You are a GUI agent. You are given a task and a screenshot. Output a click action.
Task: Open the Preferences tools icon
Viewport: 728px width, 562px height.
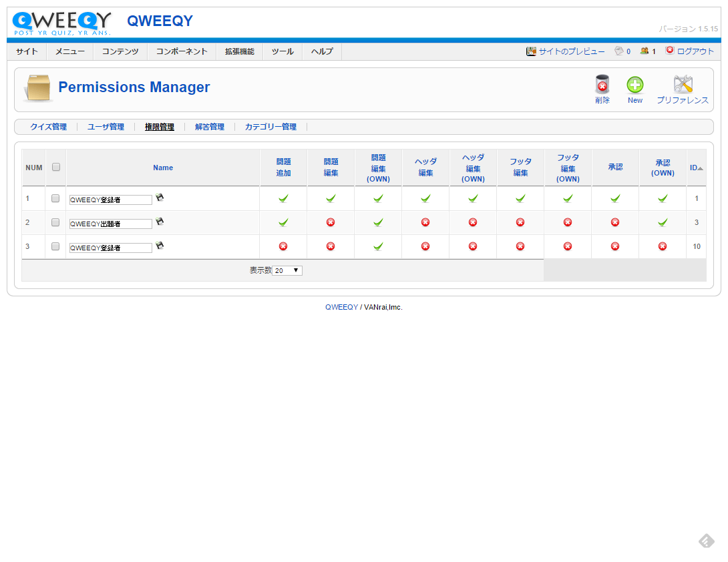pyautogui.click(x=683, y=85)
